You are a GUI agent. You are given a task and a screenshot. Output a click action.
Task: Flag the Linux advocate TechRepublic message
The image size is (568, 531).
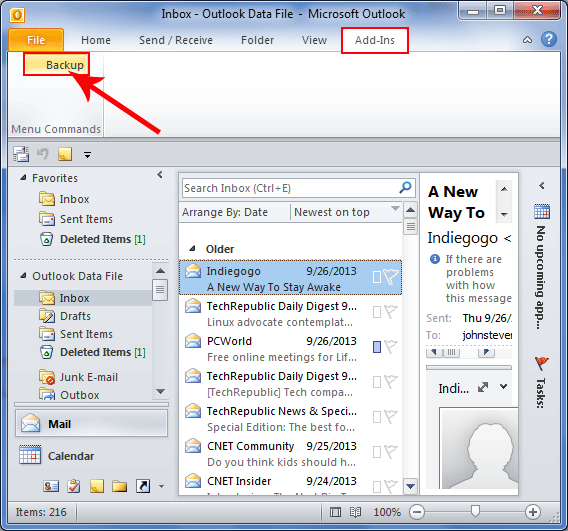(390, 312)
